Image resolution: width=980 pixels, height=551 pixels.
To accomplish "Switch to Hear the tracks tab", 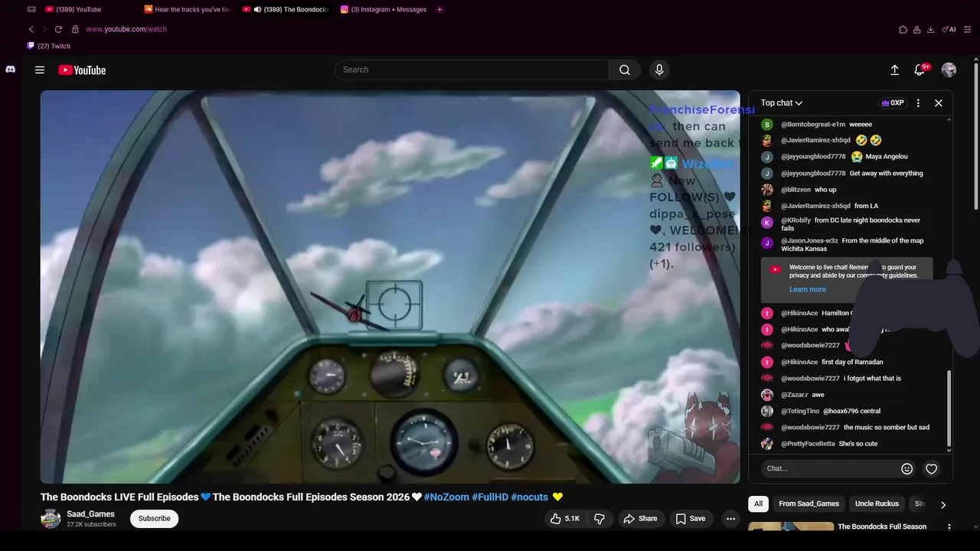I will tap(188, 9).
